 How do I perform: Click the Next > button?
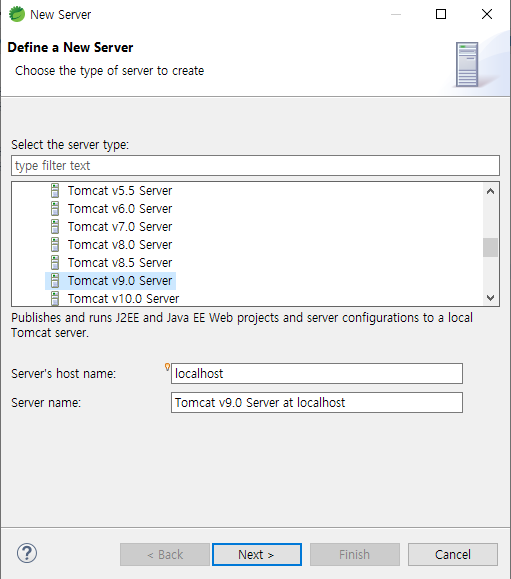click(x=257, y=554)
